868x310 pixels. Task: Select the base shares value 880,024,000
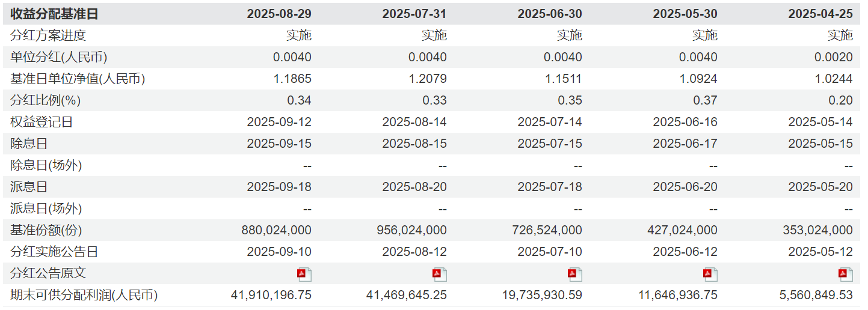point(277,230)
